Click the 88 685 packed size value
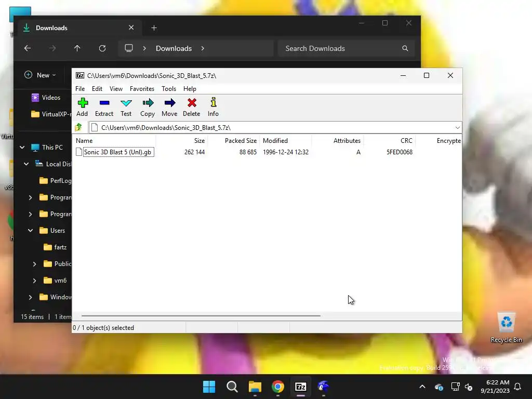The width and height of the screenshot is (532, 399). [248, 152]
